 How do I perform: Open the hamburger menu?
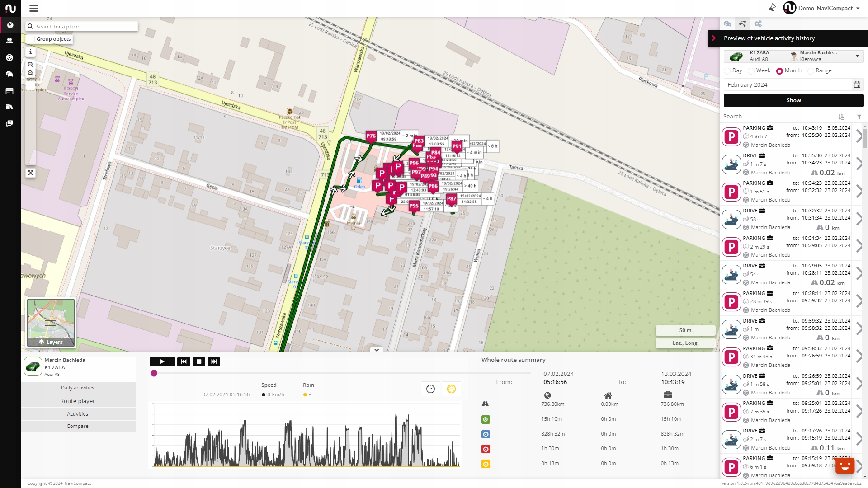pos(33,8)
